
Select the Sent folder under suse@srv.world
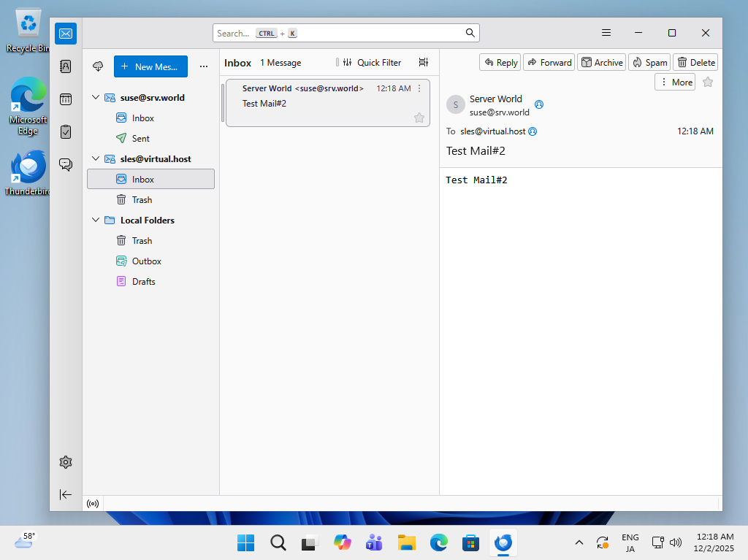(x=141, y=138)
